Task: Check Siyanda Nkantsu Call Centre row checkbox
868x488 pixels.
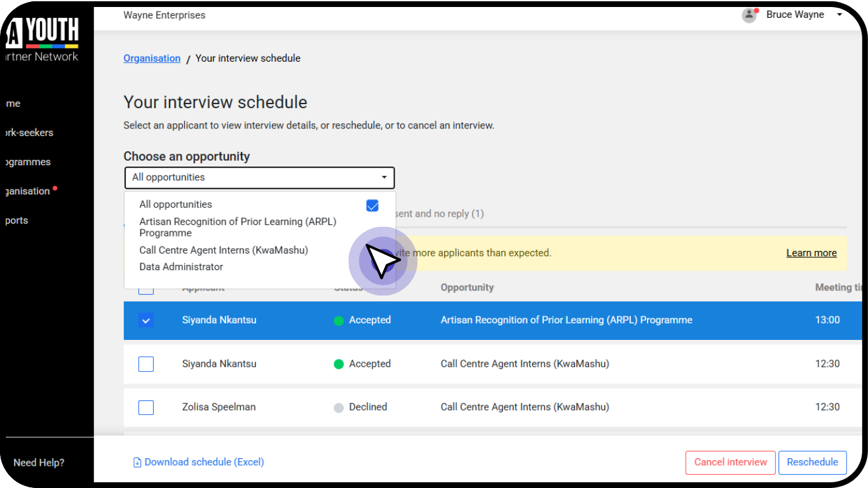Action: (x=146, y=364)
